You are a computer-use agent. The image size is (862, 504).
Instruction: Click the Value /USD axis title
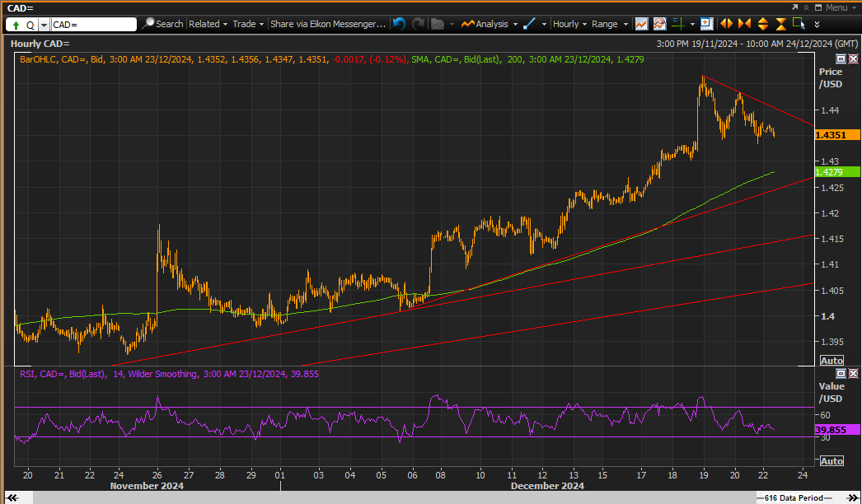pyautogui.click(x=831, y=393)
